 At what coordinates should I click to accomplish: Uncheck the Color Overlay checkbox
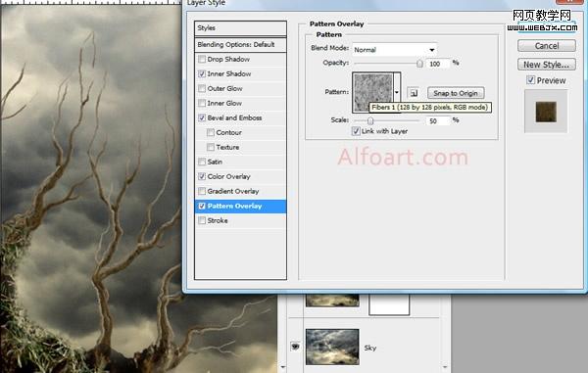[202, 176]
